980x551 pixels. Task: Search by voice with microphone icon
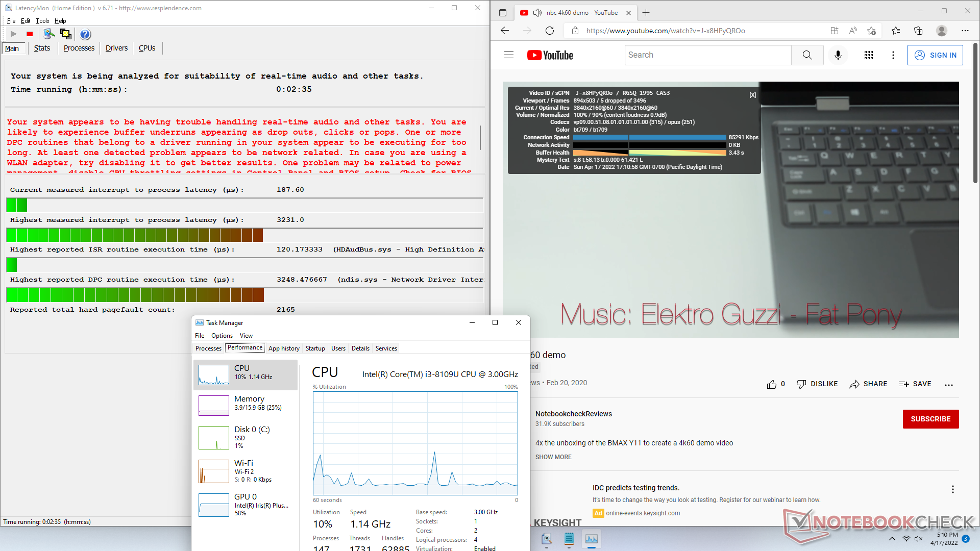pyautogui.click(x=838, y=55)
